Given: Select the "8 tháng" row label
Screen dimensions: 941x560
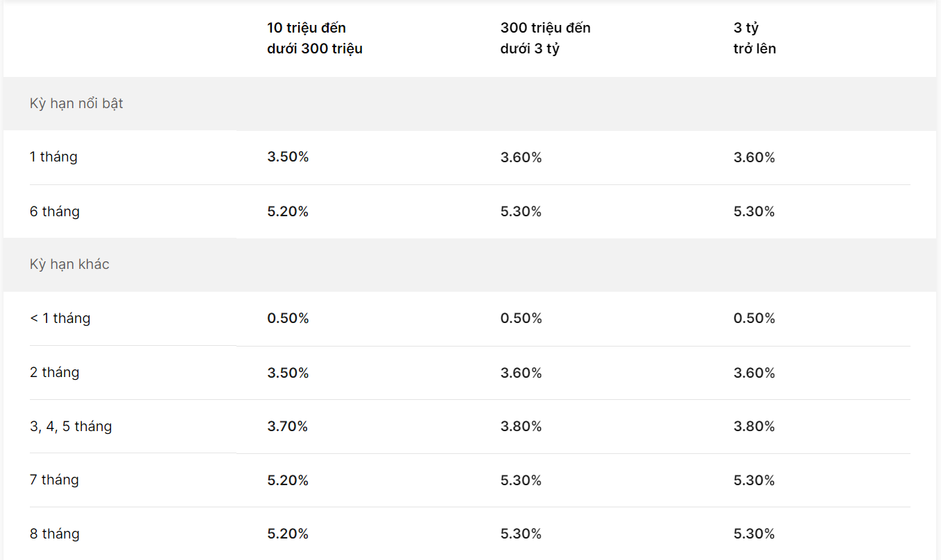Looking at the screenshot, I should pos(55,534).
